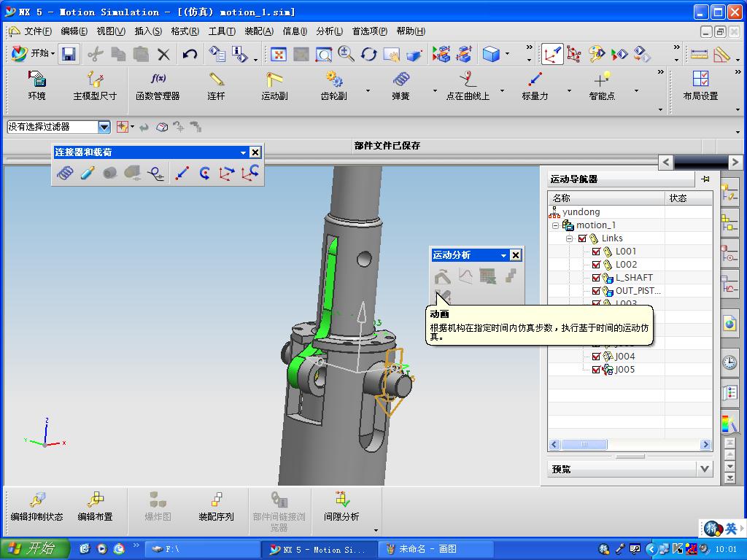Screen dimensions: 747x560
Task: Click the Save icon in toolbar
Action: [x=69, y=54]
